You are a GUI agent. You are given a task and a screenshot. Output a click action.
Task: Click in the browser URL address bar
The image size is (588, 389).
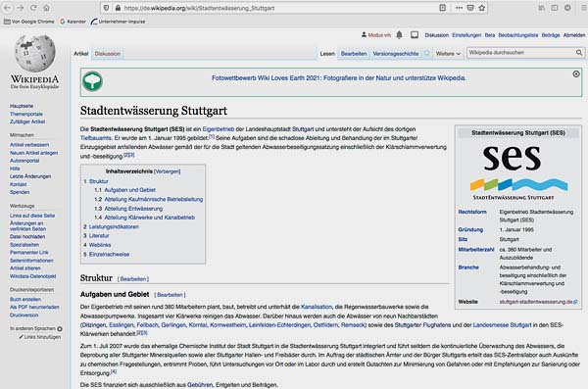coord(277,8)
